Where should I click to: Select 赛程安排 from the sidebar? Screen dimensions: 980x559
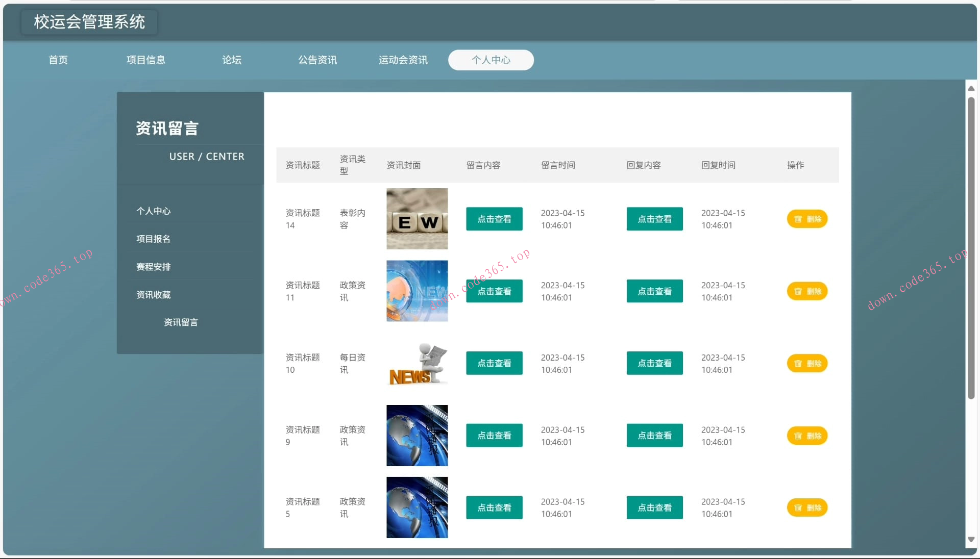153,266
